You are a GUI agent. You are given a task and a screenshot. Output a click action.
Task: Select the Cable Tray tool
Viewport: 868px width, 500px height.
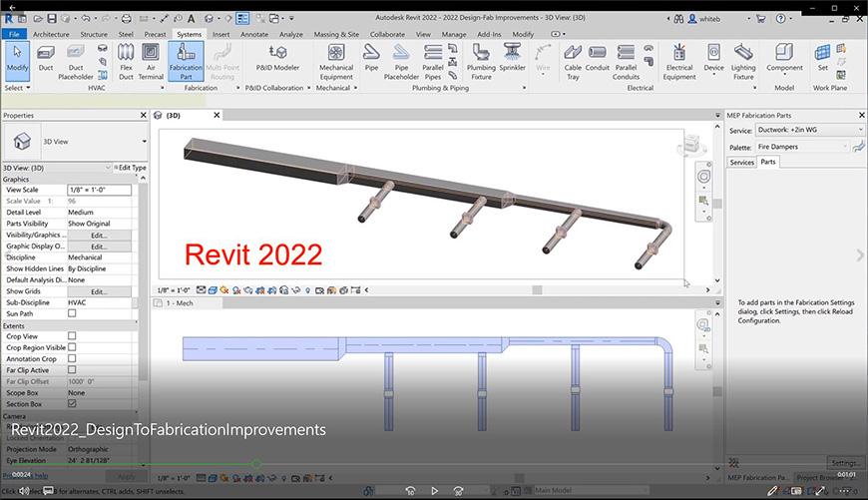[x=573, y=62]
